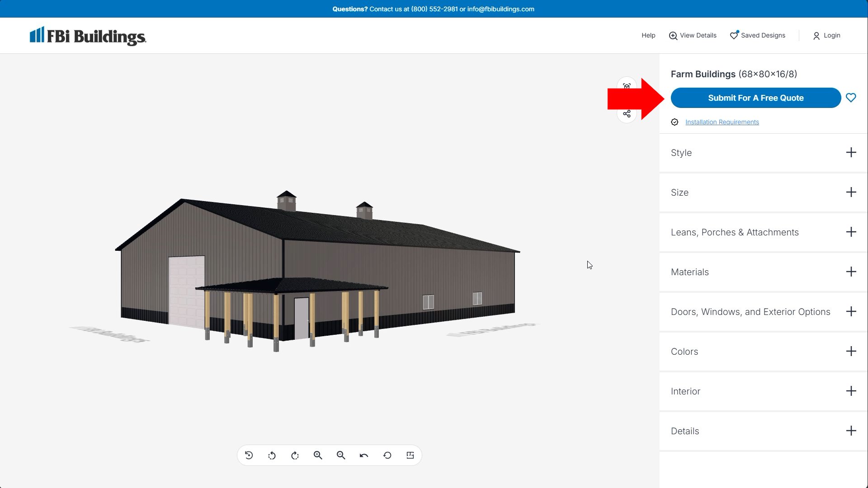Expand Leans, Porches & Attachments section
Screen dimensions: 868x488
coord(851,232)
